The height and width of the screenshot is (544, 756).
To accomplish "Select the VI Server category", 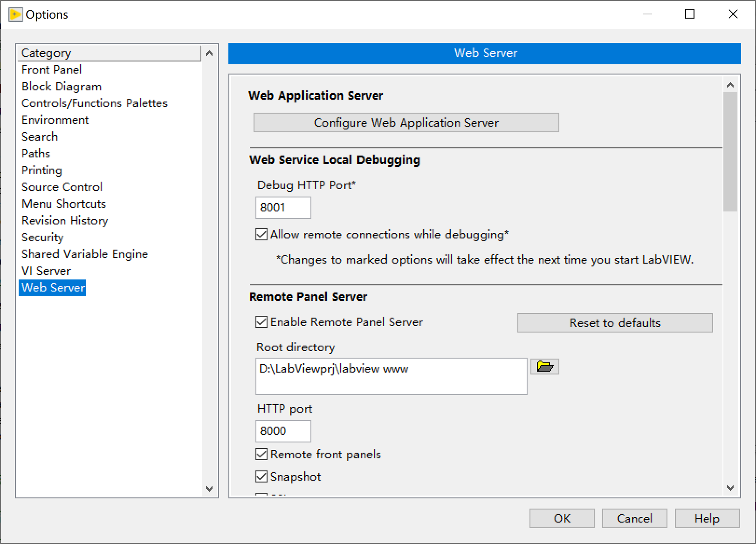I will 46,271.
